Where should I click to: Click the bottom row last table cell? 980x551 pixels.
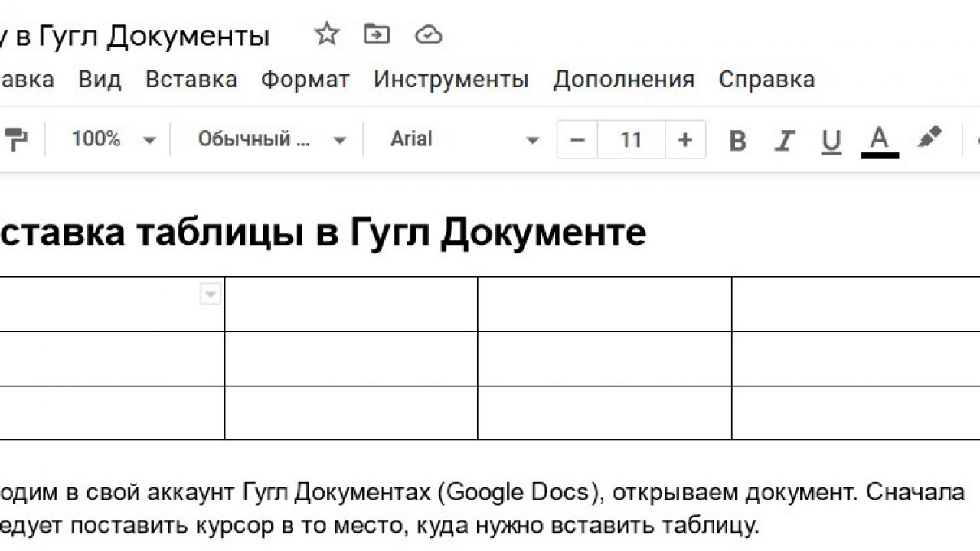pyautogui.click(x=856, y=412)
